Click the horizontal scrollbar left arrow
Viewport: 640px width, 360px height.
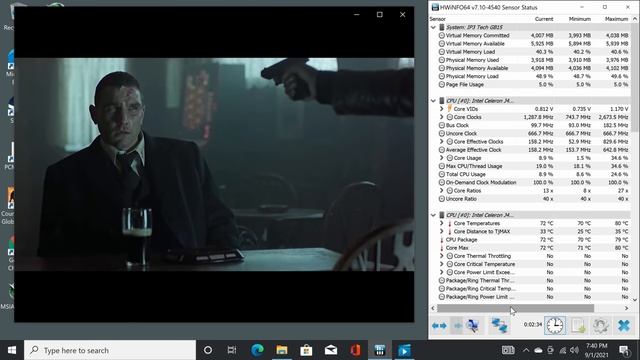point(433,308)
